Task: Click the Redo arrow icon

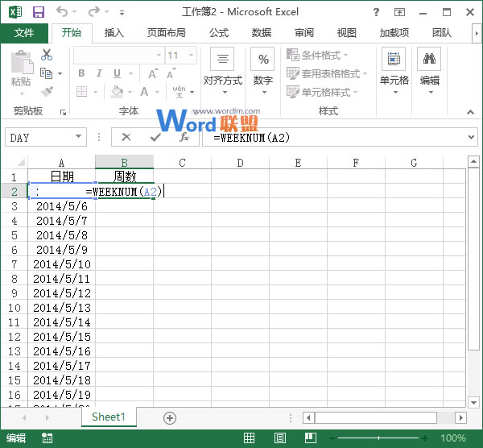Action: 93,12
